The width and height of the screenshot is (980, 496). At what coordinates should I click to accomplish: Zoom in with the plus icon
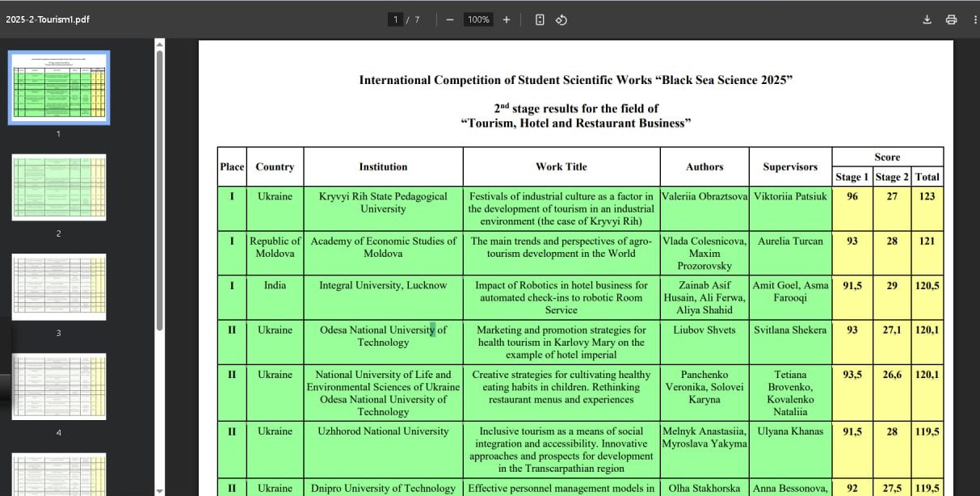pos(507,19)
